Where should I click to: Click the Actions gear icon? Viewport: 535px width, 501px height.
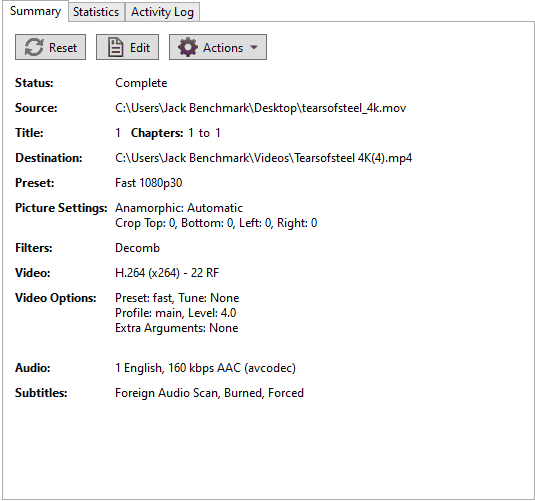(188, 47)
